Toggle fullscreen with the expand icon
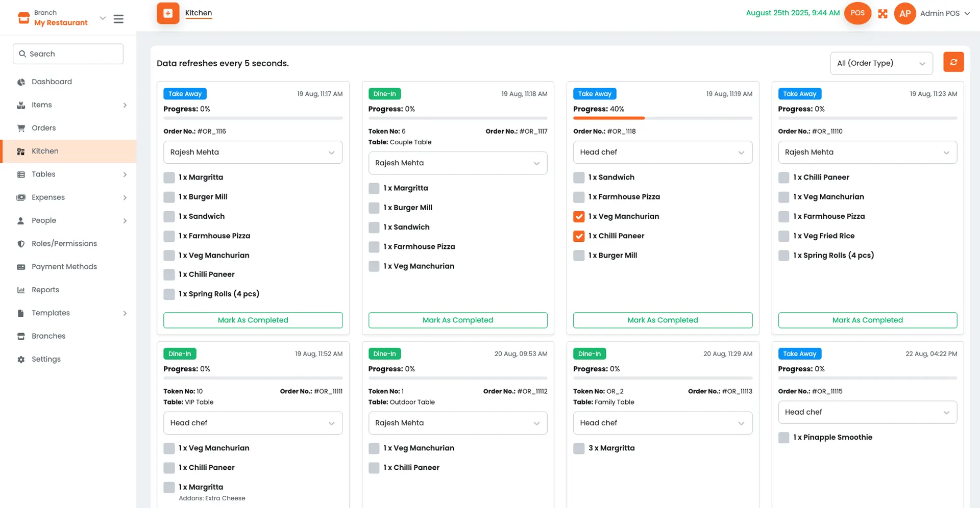This screenshot has width=980, height=508. [x=883, y=14]
